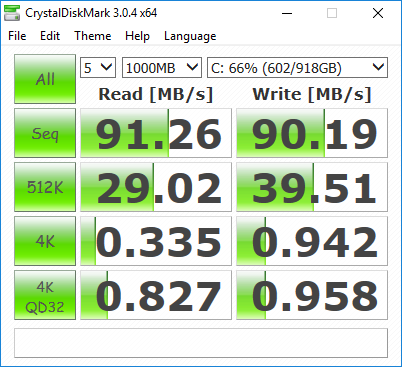
Task: Close the CrystalDiskMark window
Action: (x=378, y=13)
